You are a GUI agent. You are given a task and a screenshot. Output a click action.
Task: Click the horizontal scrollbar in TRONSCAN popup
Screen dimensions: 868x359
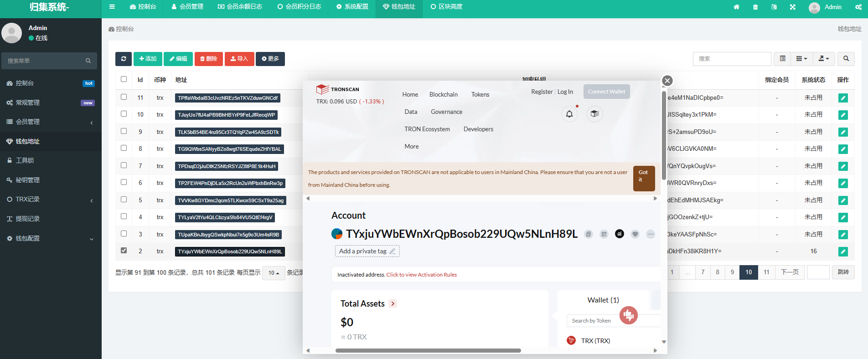[x=428, y=350]
